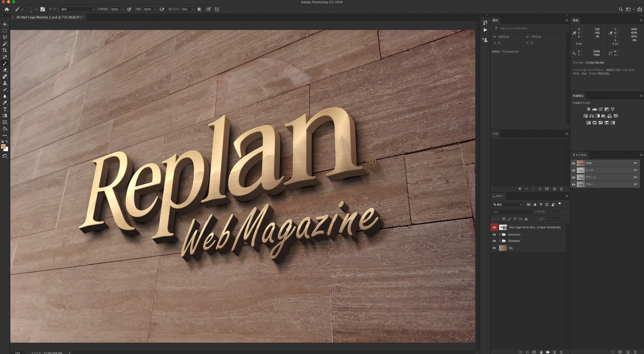Image resolution: width=644 pixels, height=354 pixels.
Task: Open the 属性 panel menu button
Action: 567,20
